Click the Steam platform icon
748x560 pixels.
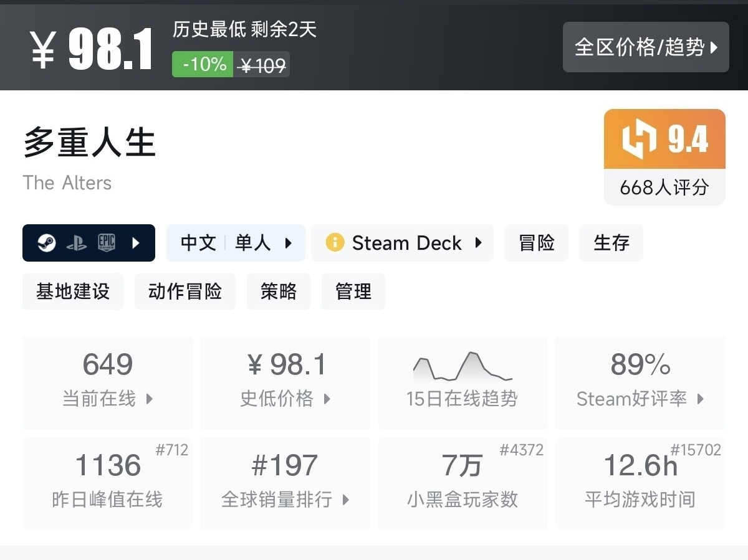click(x=46, y=243)
